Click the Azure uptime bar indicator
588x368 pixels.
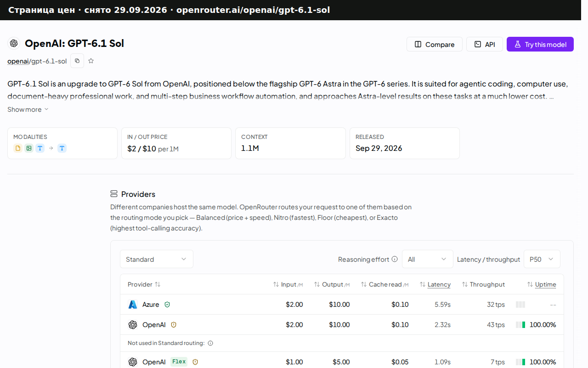[x=520, y=305]
